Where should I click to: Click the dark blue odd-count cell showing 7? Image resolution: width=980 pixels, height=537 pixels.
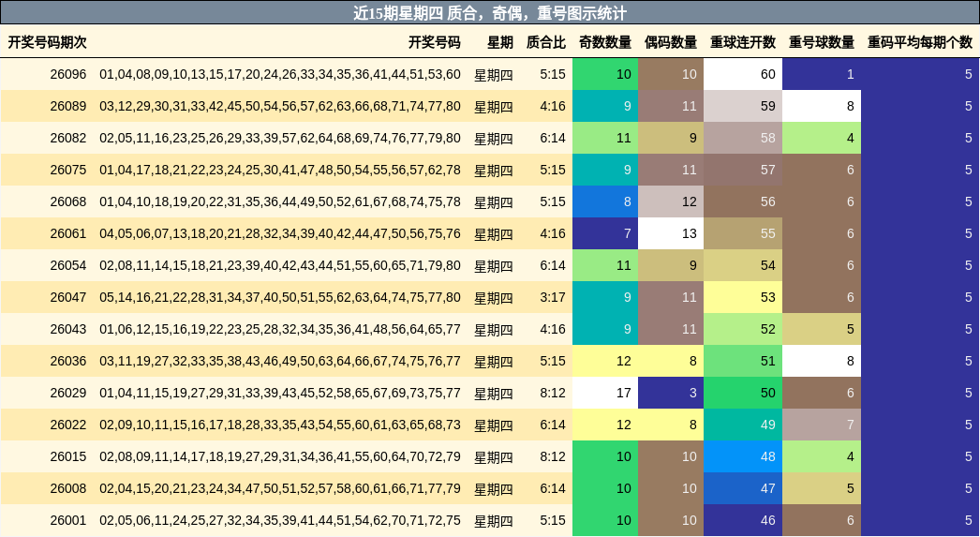point(605,233)
